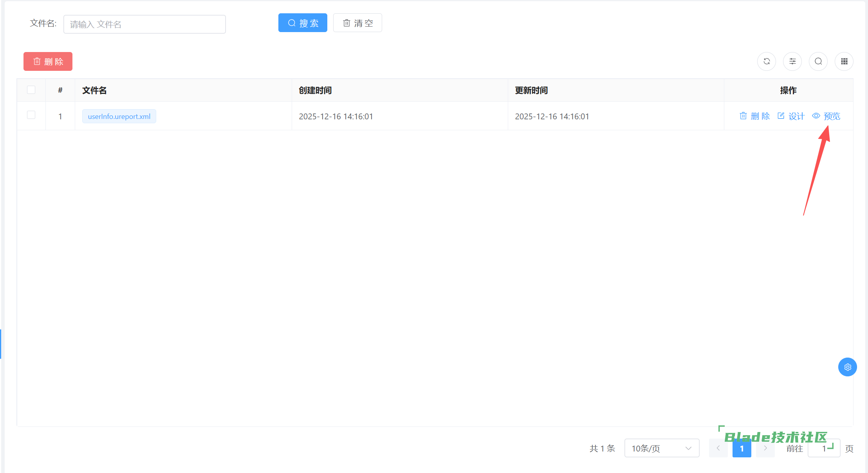Image resolution: width=868 pixels, height=473 pixels.
Task: Expand the 10条/页 page size dropdown
Action: pyautogui.click(x=662, y=448)
